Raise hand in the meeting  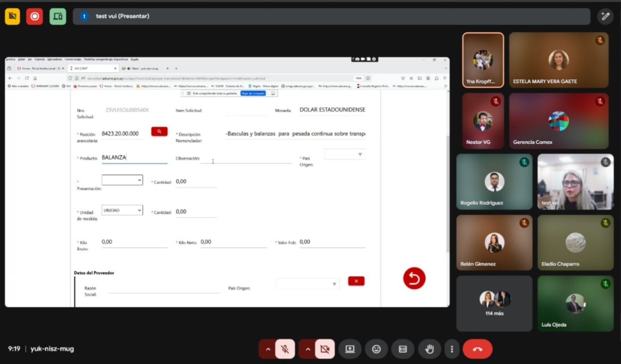tap(429, 349)
